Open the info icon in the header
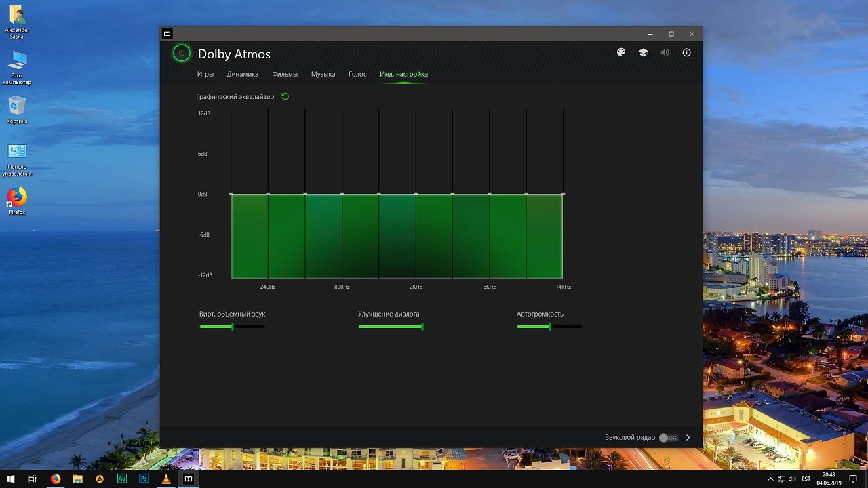Viewport: 868px width, 488px height. pos(686,53)
